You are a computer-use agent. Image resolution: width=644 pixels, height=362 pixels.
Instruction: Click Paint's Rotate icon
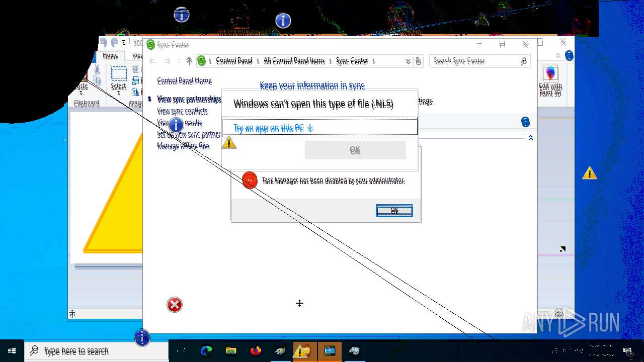136,91
